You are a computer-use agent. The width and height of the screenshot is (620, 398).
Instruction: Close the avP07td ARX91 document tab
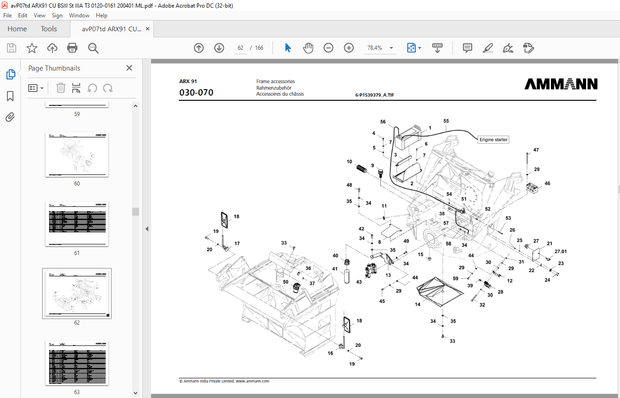[x=147, y=29]
